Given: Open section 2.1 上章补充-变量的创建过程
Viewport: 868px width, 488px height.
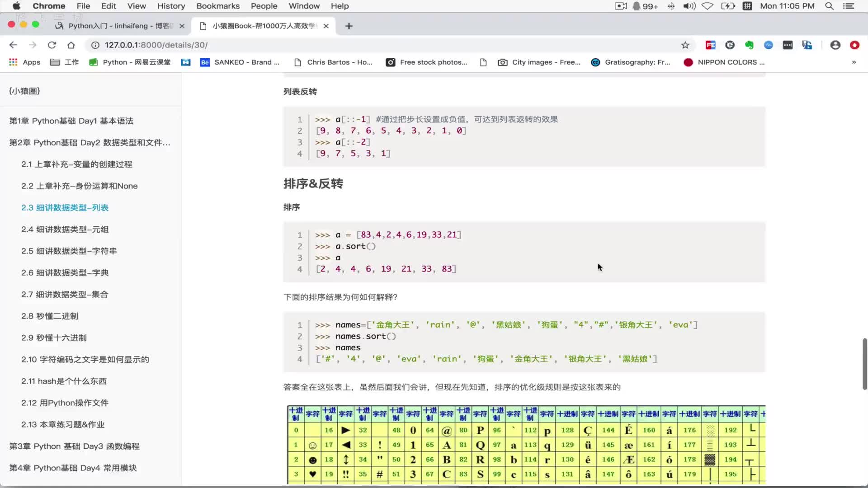Looking at the screenshot, I should (x=76, y=164).
